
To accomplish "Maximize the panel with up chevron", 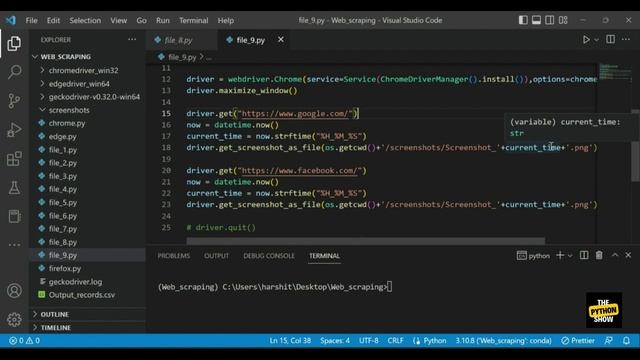I will 615,255.
